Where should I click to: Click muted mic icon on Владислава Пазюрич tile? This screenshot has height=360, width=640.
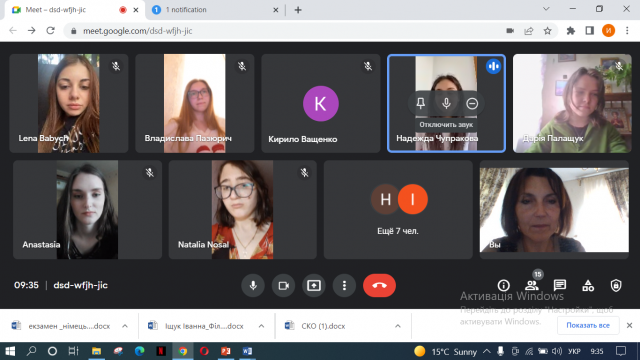(x=242, y=66)
